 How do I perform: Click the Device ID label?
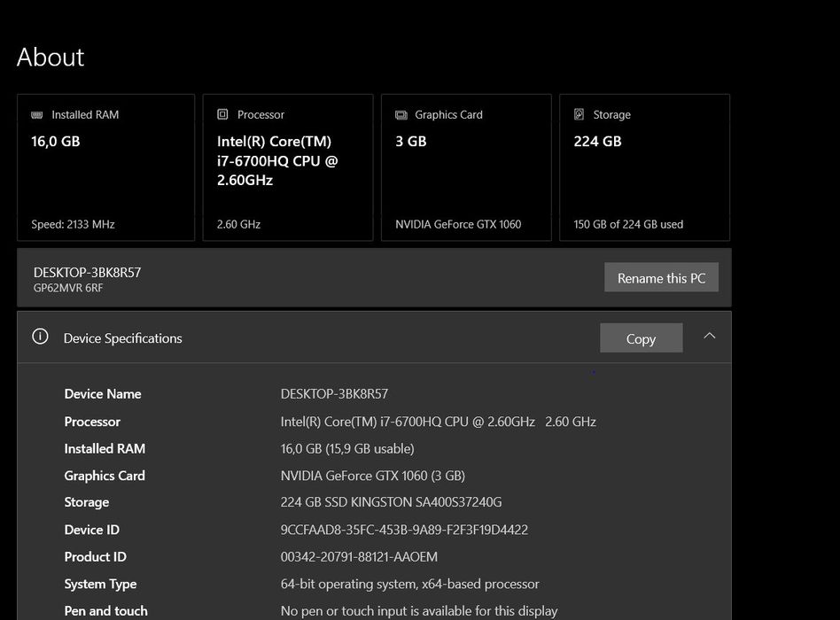(91, 530)
